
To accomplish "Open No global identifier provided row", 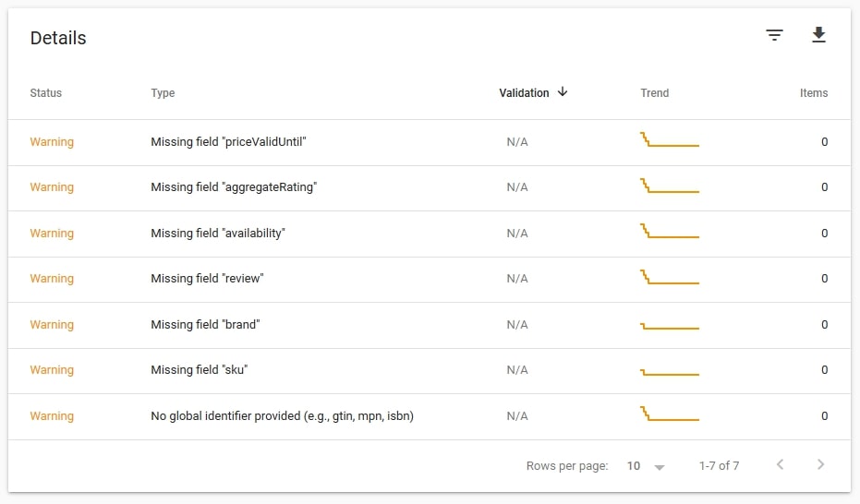I will (x=282, y=416).
